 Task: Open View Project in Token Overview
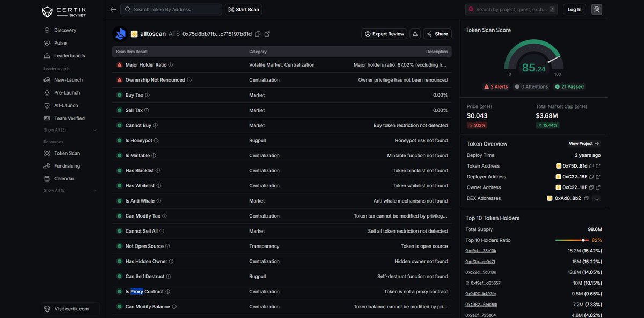coord(584,143)
